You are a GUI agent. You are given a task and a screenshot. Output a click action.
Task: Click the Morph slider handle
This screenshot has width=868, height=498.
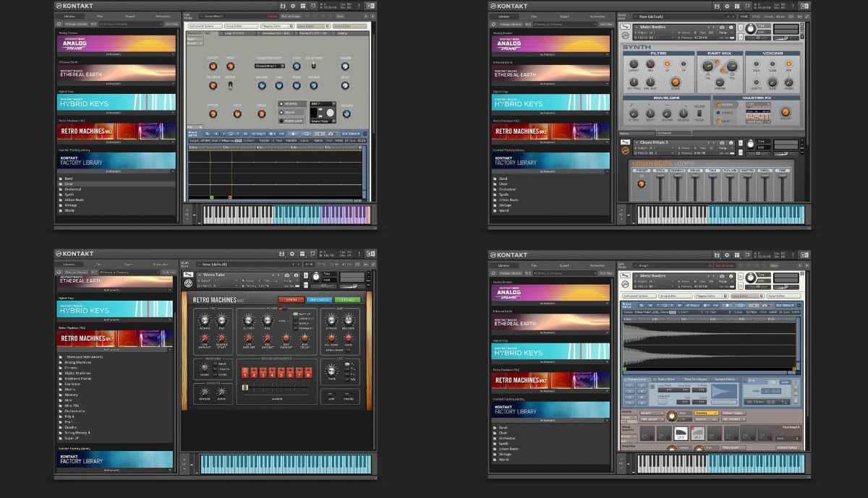coord(245,388)
